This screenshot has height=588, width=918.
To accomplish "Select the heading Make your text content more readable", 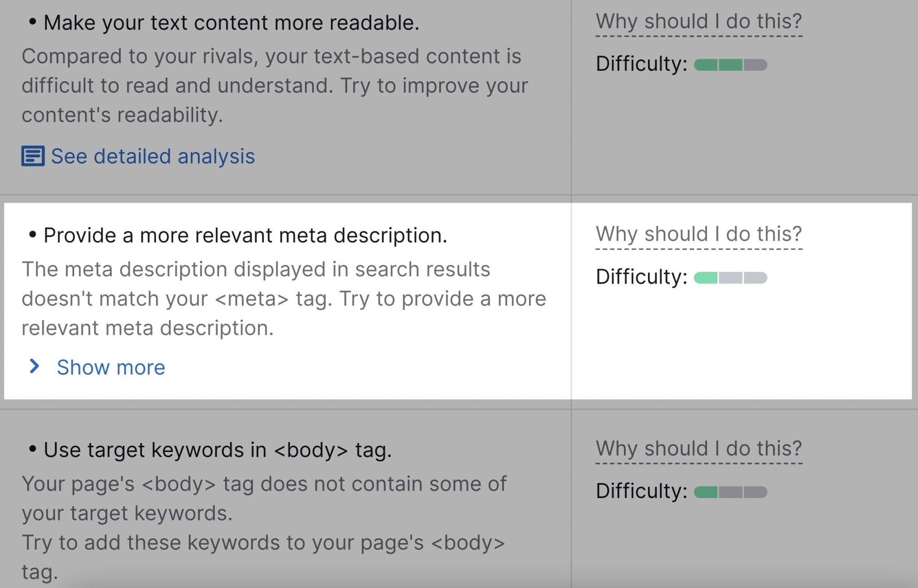I will tap(231, 23).
